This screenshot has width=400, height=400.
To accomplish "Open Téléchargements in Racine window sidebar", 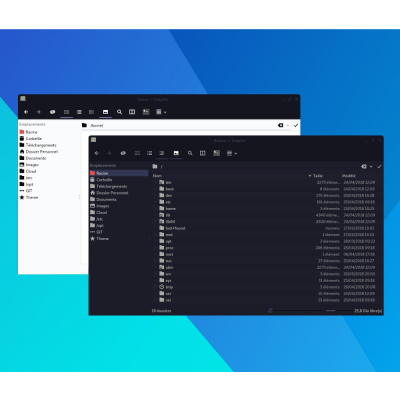I will (119, 186).
